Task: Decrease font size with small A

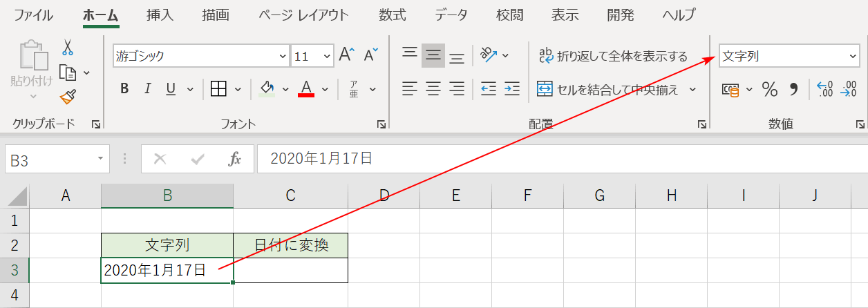Action: [371, 56]
